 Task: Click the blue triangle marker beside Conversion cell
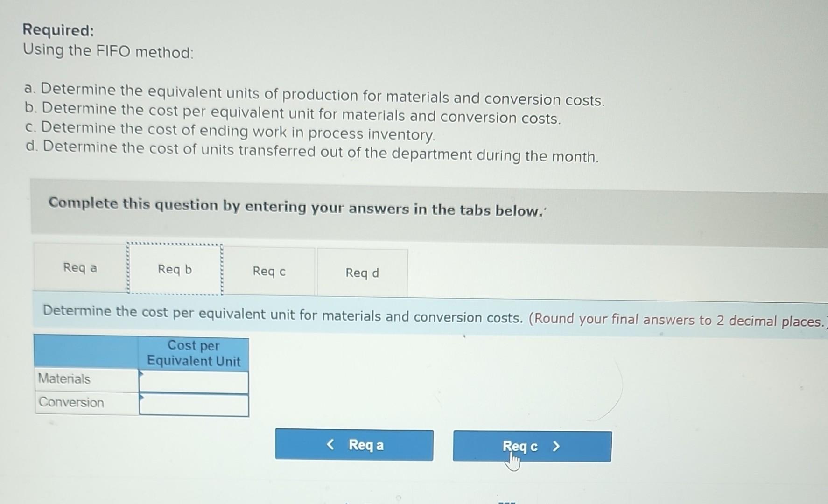coord(141,398)
